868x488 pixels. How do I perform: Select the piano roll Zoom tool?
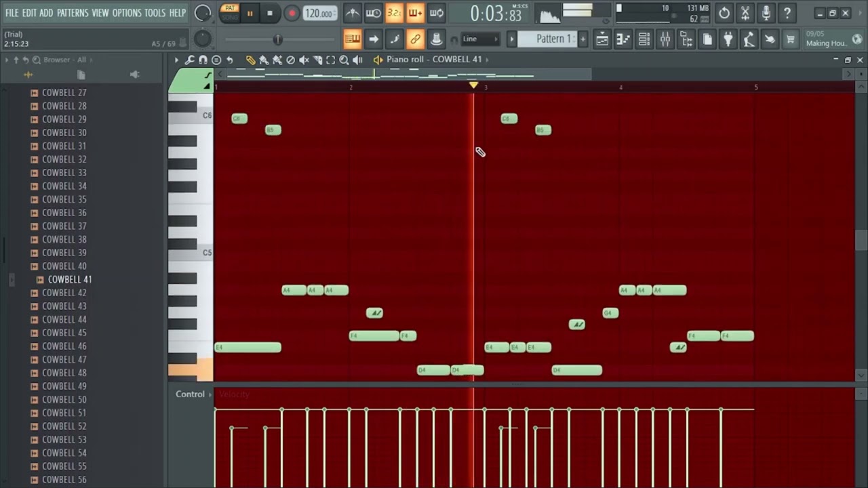tap(344, 60)
